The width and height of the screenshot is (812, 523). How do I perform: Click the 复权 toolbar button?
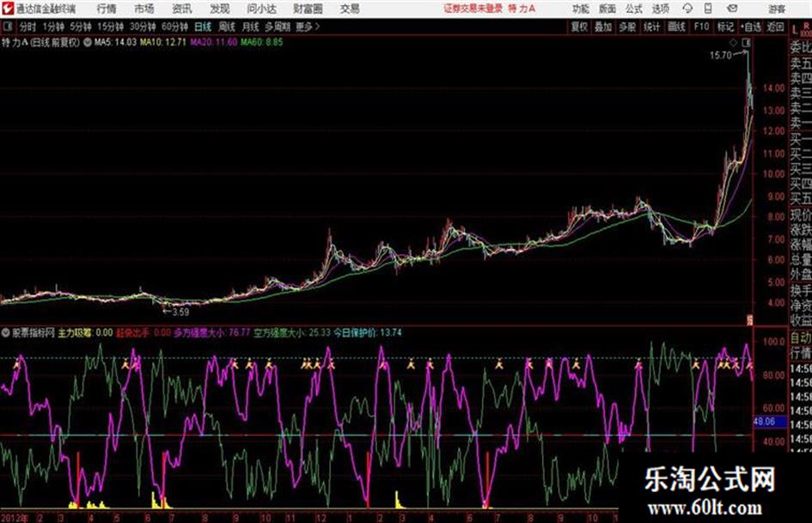(x=578, y=27)
